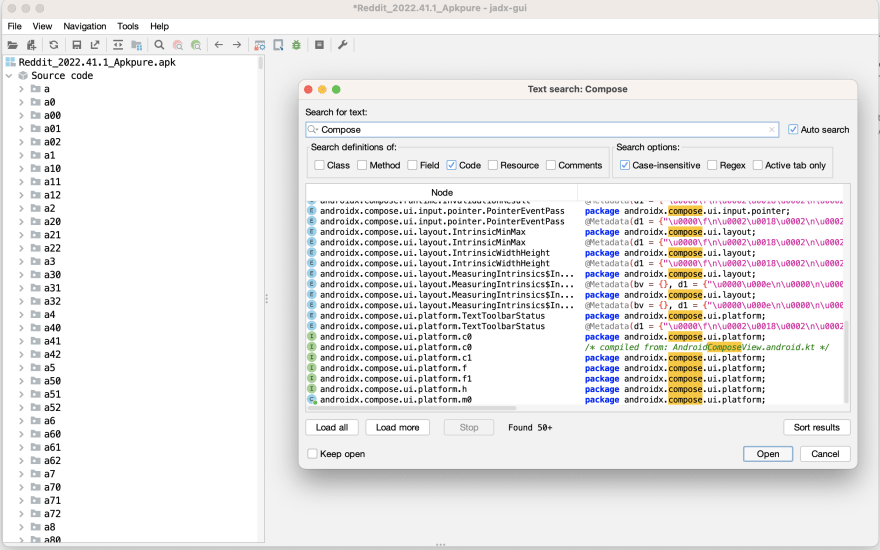Open the View menu
Viewport: 880px width, 550px height.
(x=42, y=26)
